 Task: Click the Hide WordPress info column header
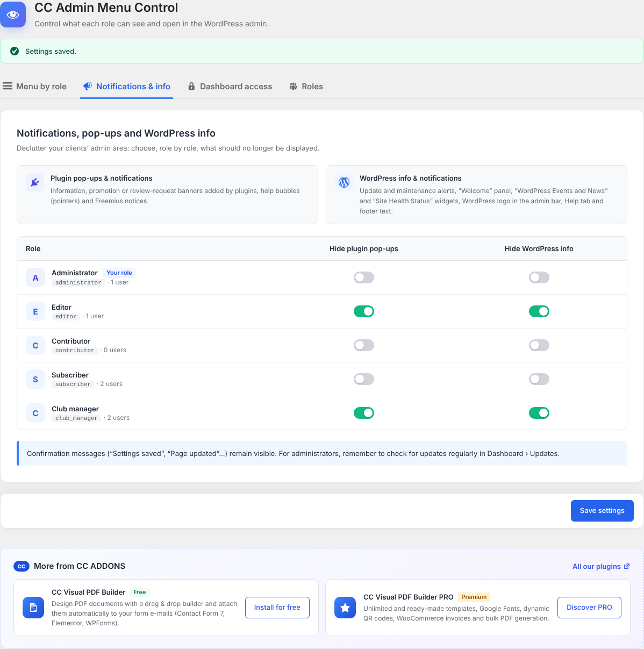coord(539,248)
